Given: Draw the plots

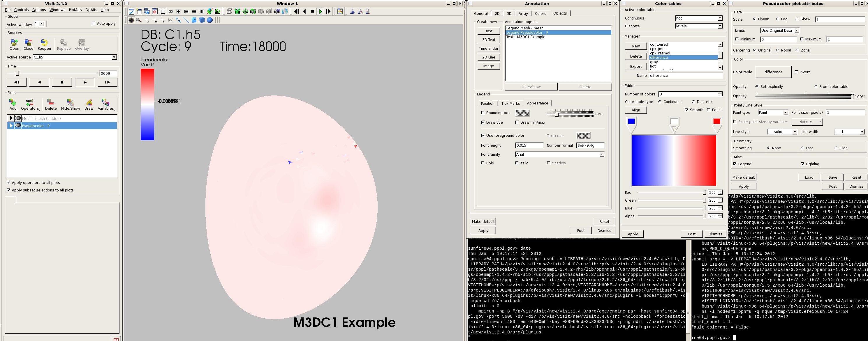Looking at the screenshot, I should pyautogui.click(x=89, y=104).
